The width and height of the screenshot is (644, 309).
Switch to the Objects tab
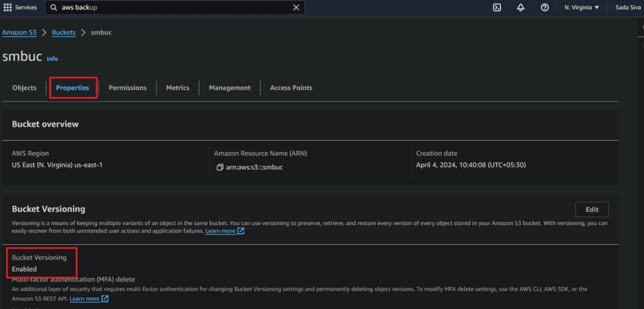point(24,87)
